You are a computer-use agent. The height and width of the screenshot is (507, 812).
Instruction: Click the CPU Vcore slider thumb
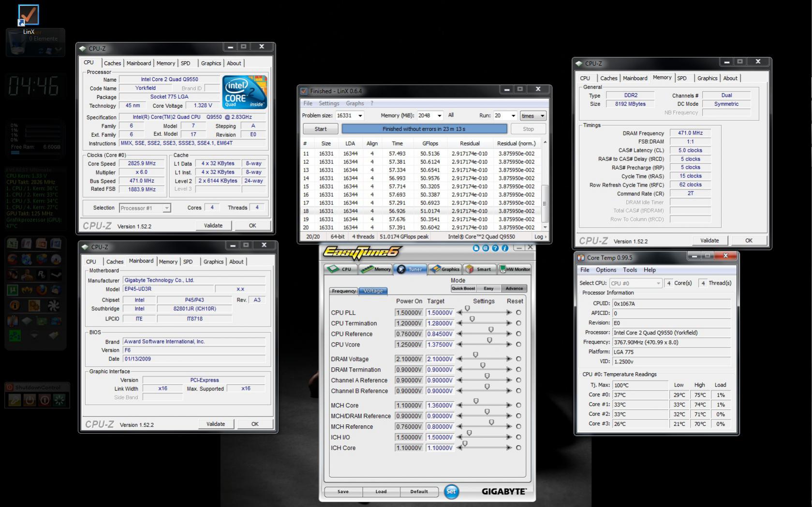click(x=489, y=340)
